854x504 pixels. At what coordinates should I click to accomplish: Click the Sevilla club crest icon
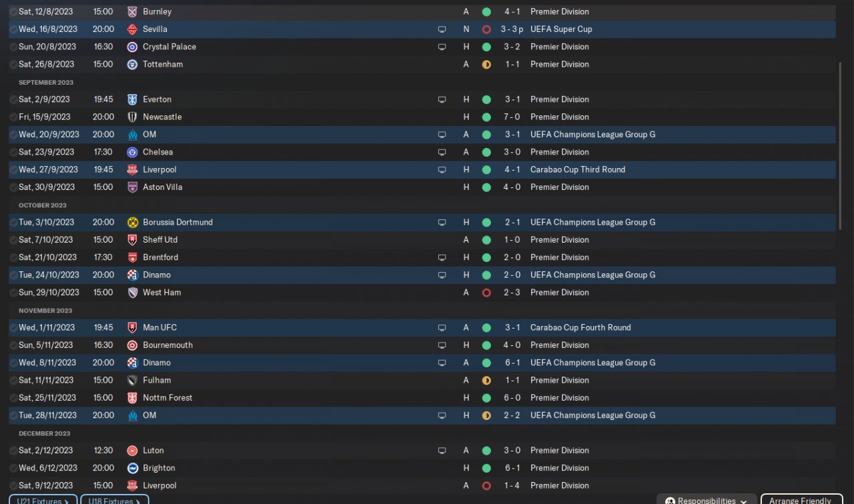pos(132,29)
